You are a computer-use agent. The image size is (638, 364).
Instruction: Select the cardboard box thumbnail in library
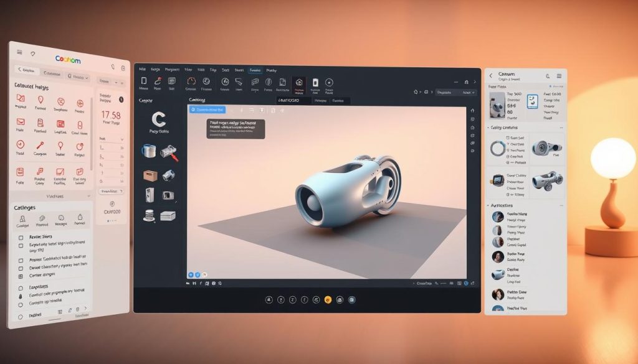tap(150, 175)
